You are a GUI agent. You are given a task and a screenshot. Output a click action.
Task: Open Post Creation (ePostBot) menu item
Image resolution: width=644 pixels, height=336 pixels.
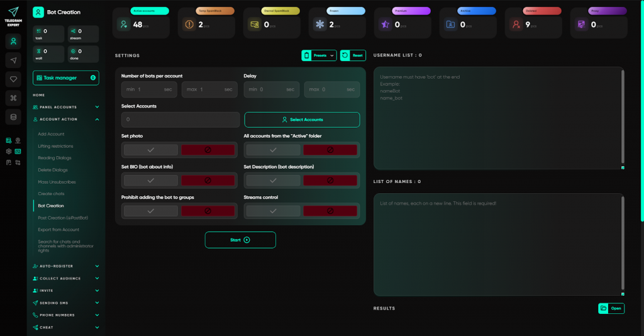click(x=63, y=218)
